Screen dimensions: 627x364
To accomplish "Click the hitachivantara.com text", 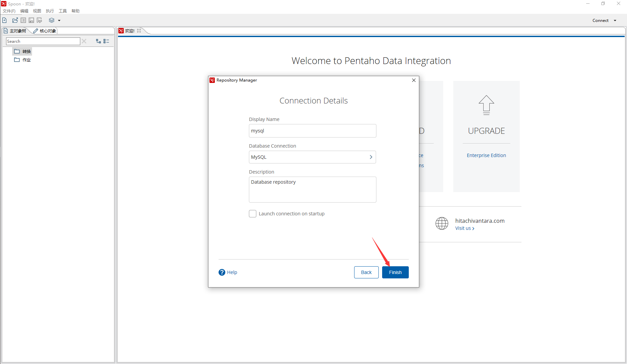I will [x=480, y=221].
